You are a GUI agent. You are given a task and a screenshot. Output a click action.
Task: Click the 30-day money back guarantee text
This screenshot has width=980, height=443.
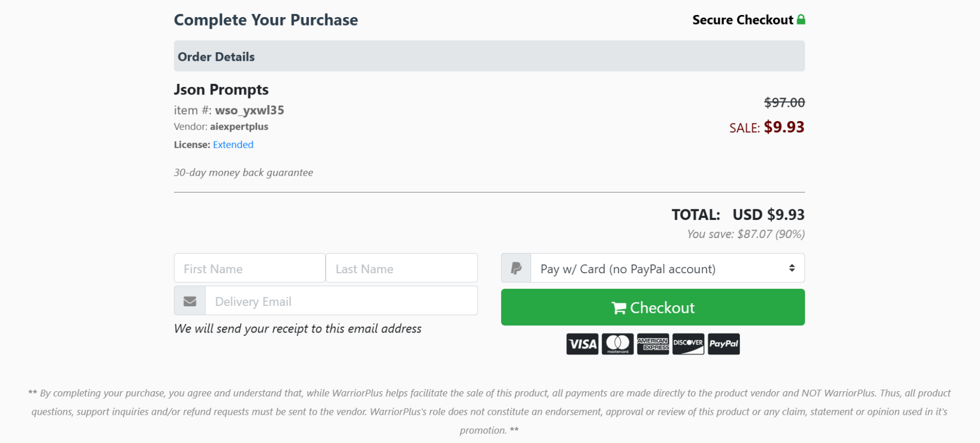coord(243,172)
